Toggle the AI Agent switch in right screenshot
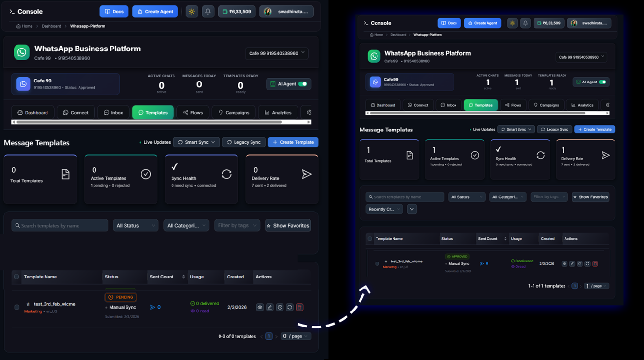The height and width of the screenshot is (360, 644). click(602, 82)
